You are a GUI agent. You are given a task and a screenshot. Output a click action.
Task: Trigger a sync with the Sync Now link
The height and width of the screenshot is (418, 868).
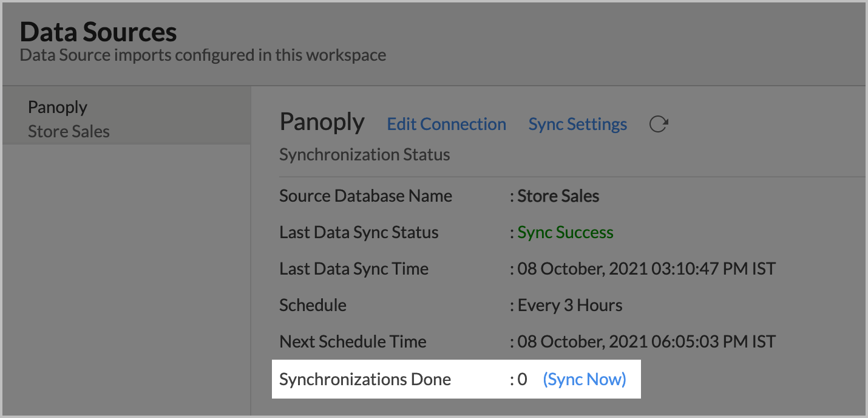[x=584, y=379]
